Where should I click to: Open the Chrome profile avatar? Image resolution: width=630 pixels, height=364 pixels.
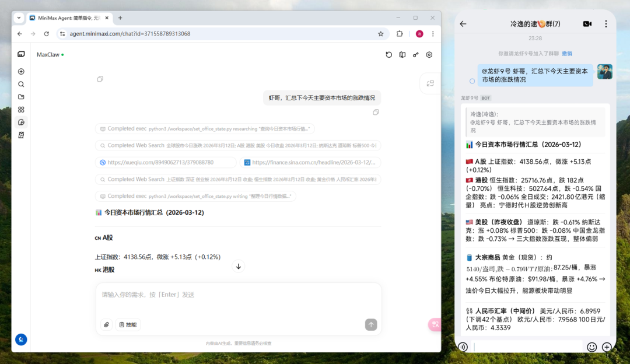[419, 34]
